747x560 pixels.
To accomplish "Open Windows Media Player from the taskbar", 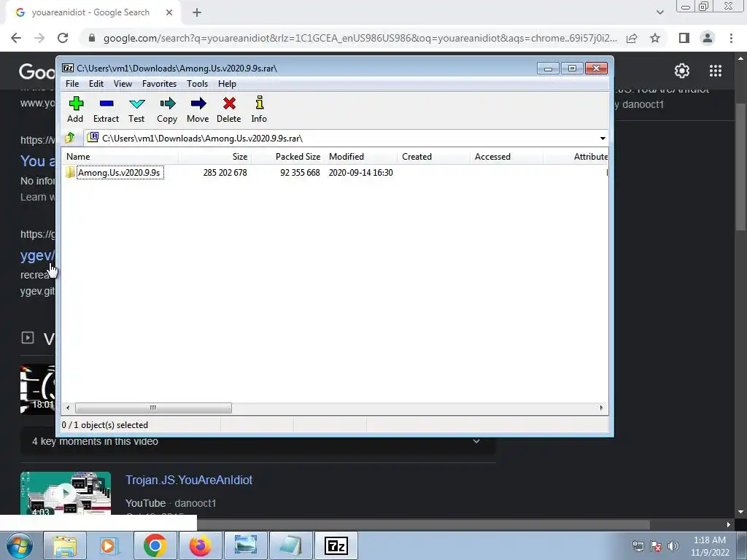I will [109, 545].
